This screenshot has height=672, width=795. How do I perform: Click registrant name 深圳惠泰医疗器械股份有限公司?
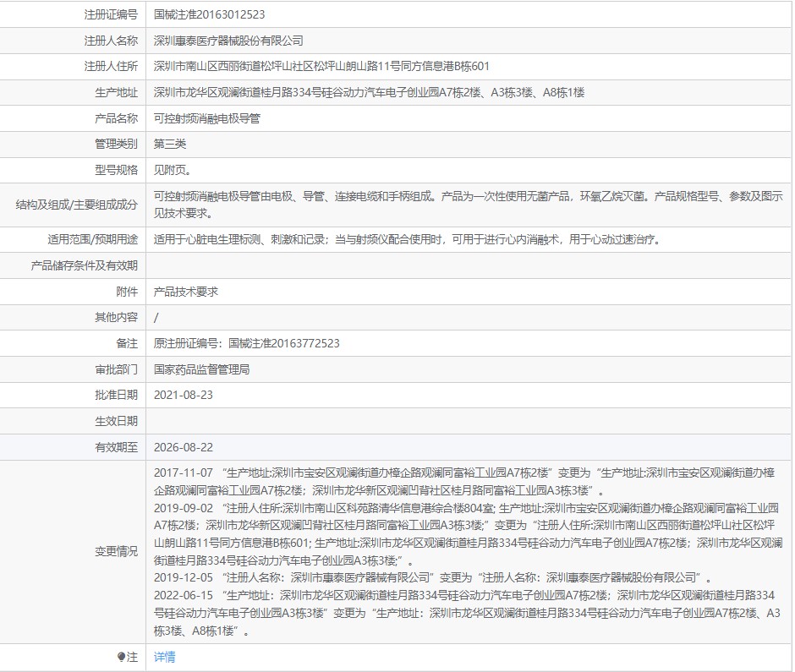coord(228,41)
